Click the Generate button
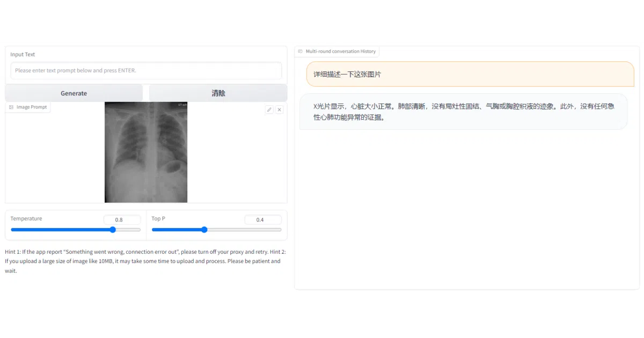The height and width of the screenshot is (338, 644). [74, 93]
